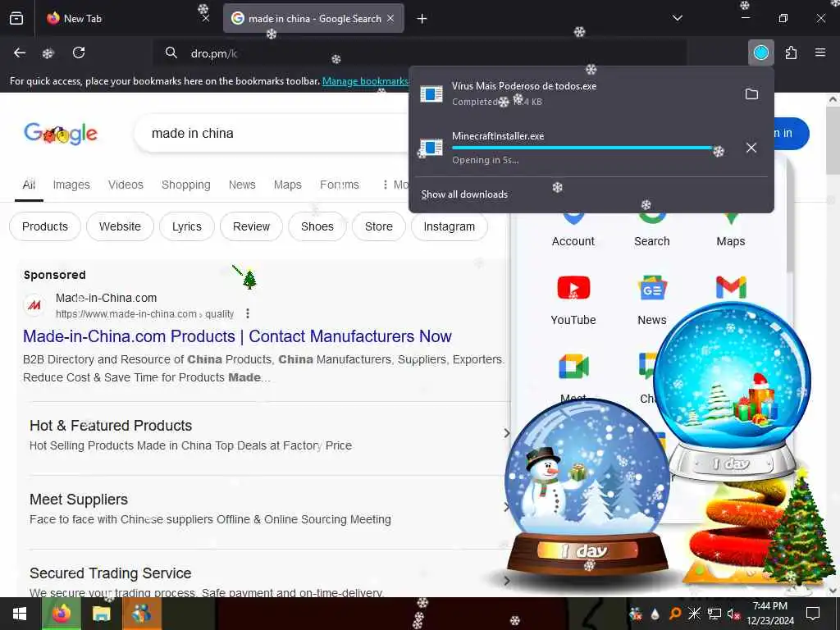This screenshot has width=840, height=630.
Task: Open the Search app in Google apps
Action: click(x=652, y=230)
